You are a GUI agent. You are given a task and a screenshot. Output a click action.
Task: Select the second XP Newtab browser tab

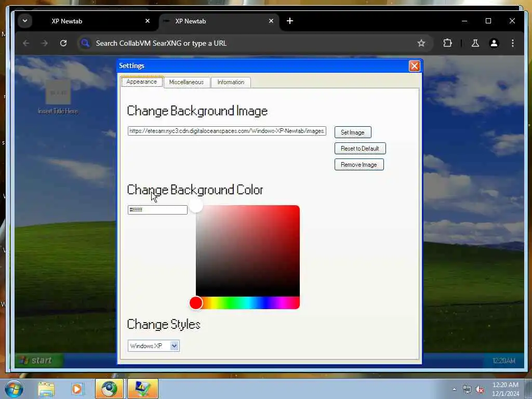[x=219, y=21]
